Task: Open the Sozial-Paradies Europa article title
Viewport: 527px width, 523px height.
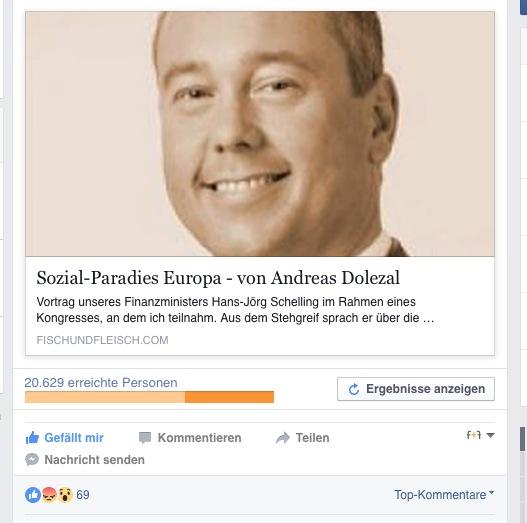Action: point(218,278)
